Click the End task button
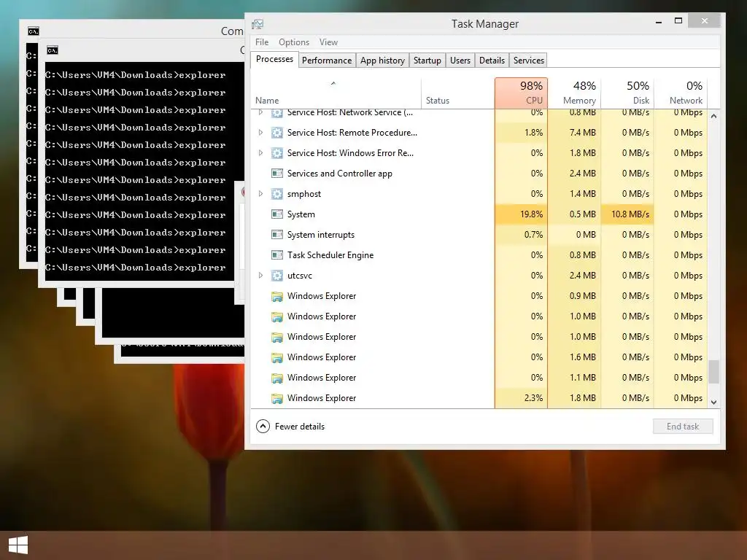This screenshot has width=747, height=560. 683,426
